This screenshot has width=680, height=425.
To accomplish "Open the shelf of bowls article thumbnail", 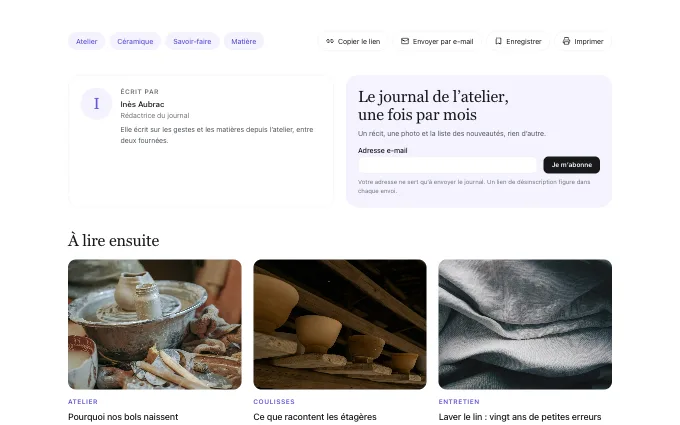I will point(340,324).
